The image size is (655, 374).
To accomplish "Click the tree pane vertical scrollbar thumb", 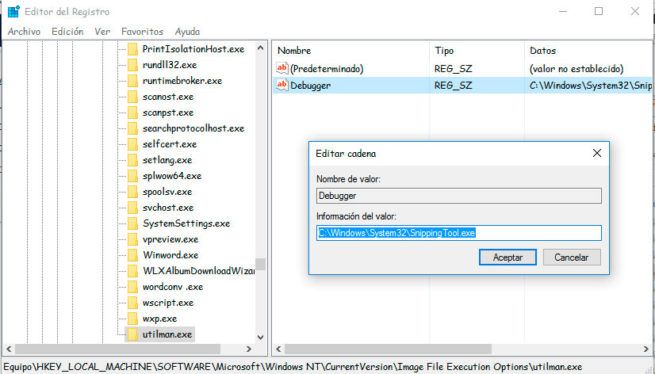I will 260,264.
